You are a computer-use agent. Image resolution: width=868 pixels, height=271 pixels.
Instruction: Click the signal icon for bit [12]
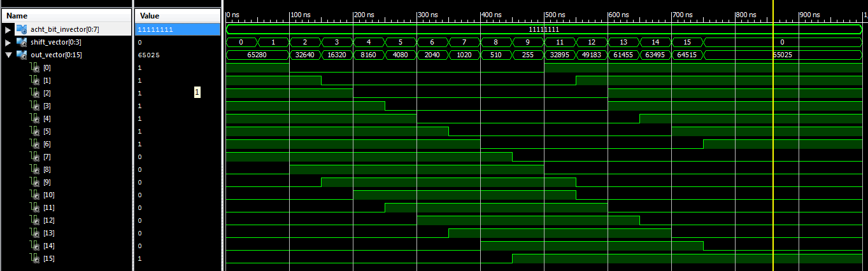click(35, 220)
